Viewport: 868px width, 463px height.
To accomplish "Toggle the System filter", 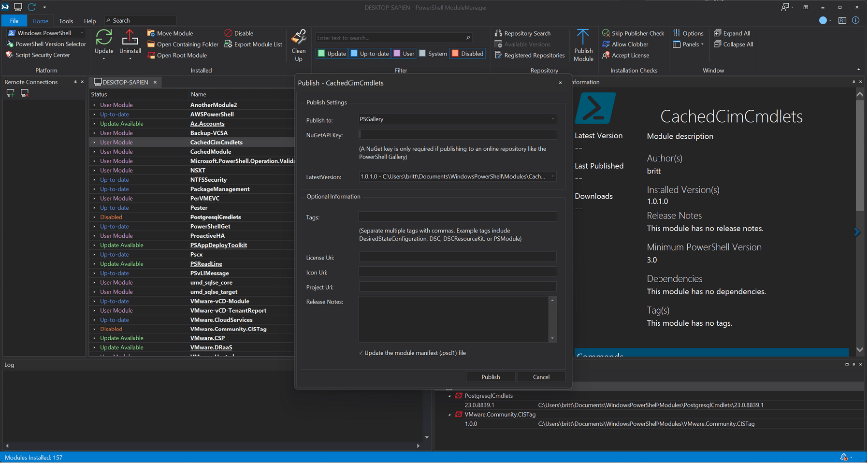I will (x=433, y=54).
